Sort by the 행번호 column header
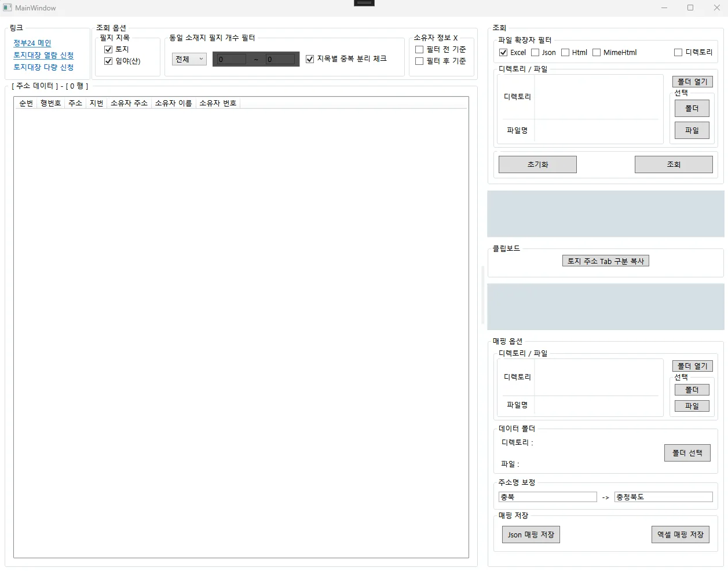Image resolution: width=728 pixels, height=571 pixels. point(50,103)
